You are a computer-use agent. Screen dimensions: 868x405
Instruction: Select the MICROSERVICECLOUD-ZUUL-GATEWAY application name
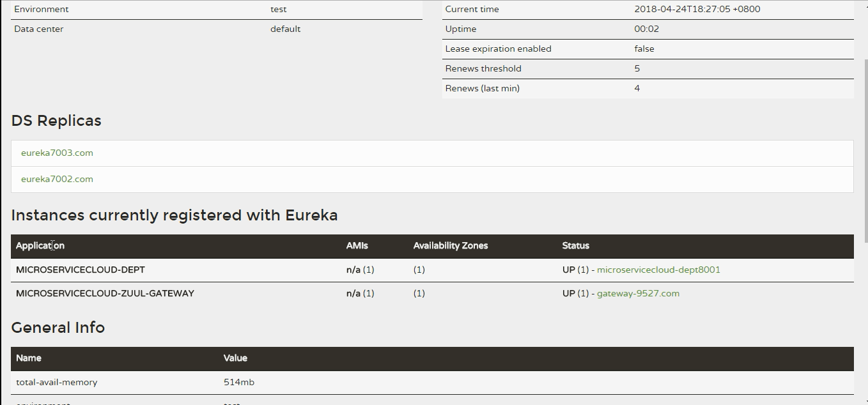pos(105,294)
